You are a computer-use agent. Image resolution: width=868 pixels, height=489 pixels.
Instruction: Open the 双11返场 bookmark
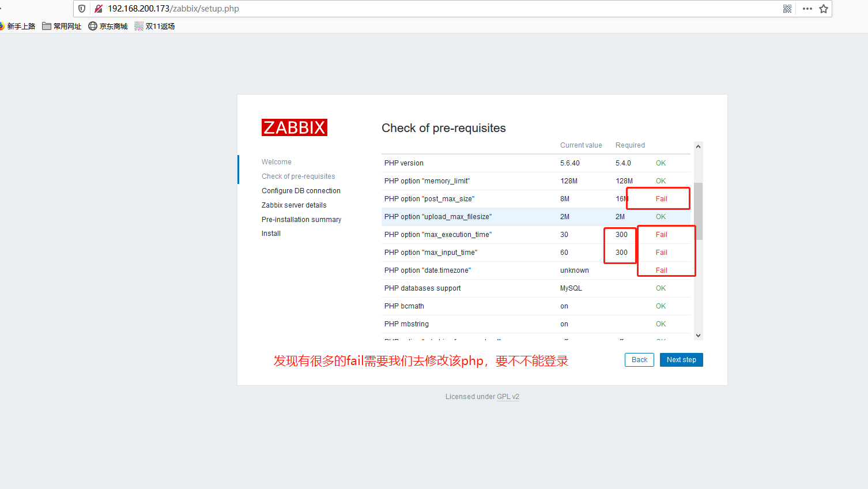coord(154,26)
